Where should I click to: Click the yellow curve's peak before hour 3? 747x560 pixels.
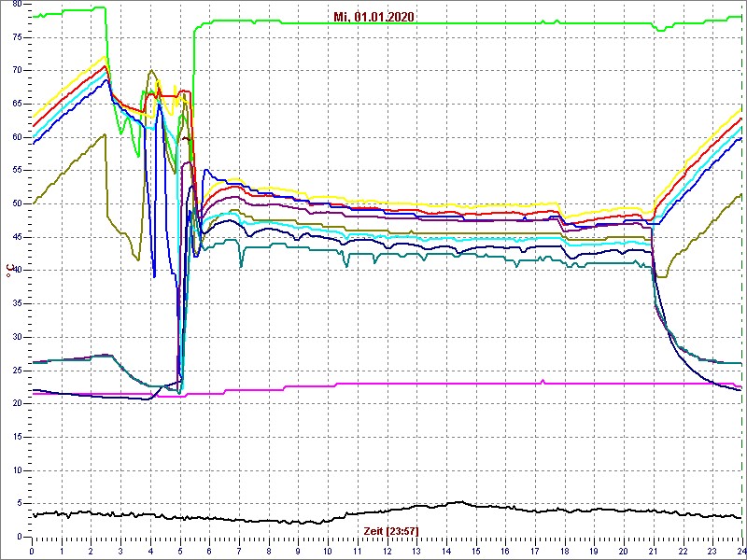[x=105, y=56]
